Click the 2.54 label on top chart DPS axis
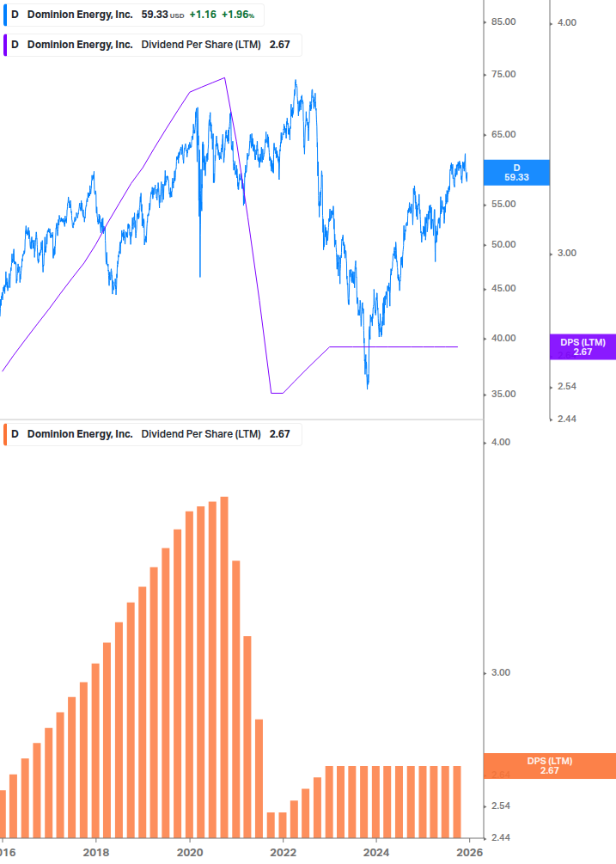 (x=567, y=386)
